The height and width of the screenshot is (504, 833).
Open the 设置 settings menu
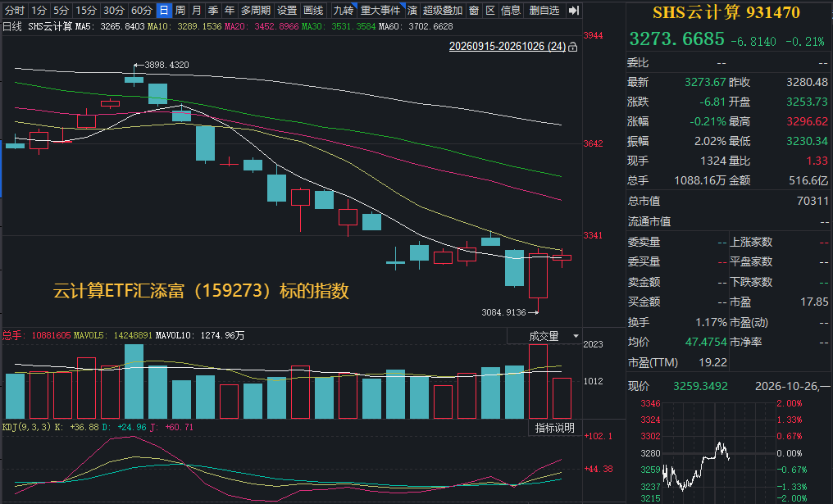point(287,10)
